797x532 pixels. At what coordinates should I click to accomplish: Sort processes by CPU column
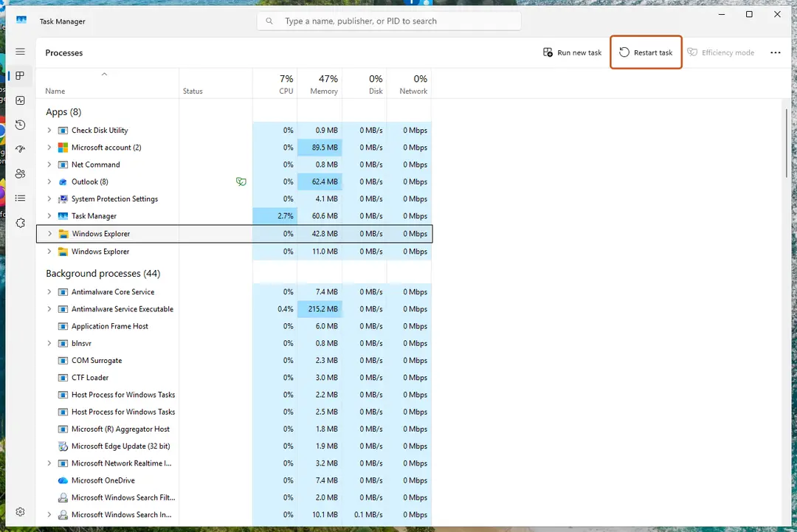(x=275, y=84)
